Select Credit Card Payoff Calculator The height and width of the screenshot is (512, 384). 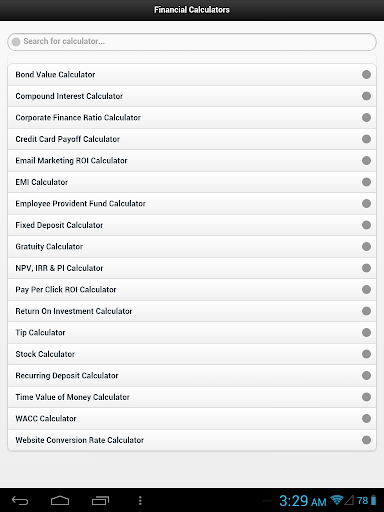(192, 139)
